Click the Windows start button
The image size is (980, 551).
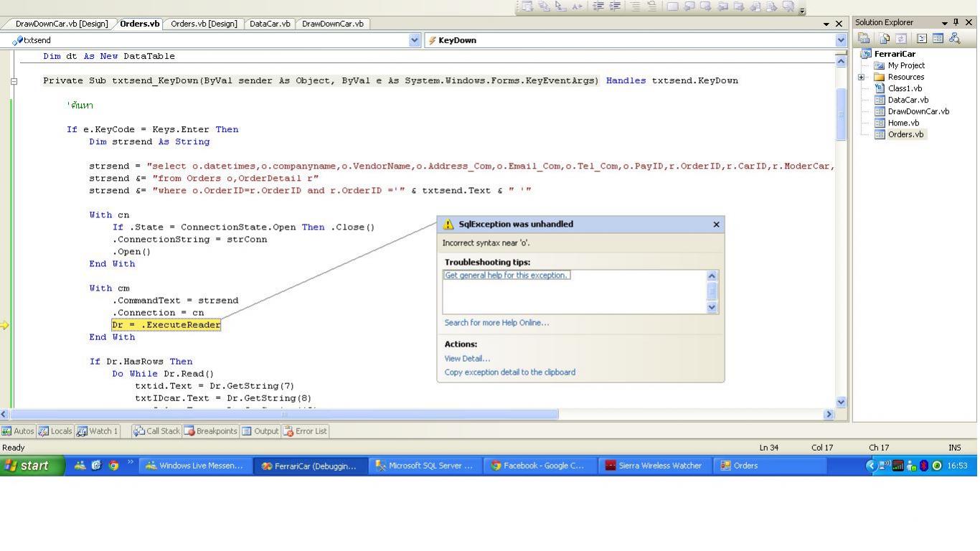point(32,466)
